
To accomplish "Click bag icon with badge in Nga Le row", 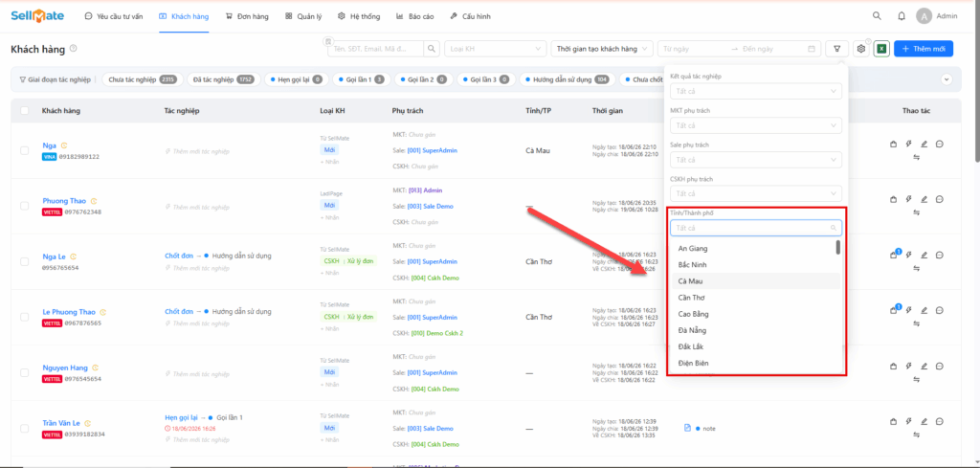I will [x=895, y=255].
